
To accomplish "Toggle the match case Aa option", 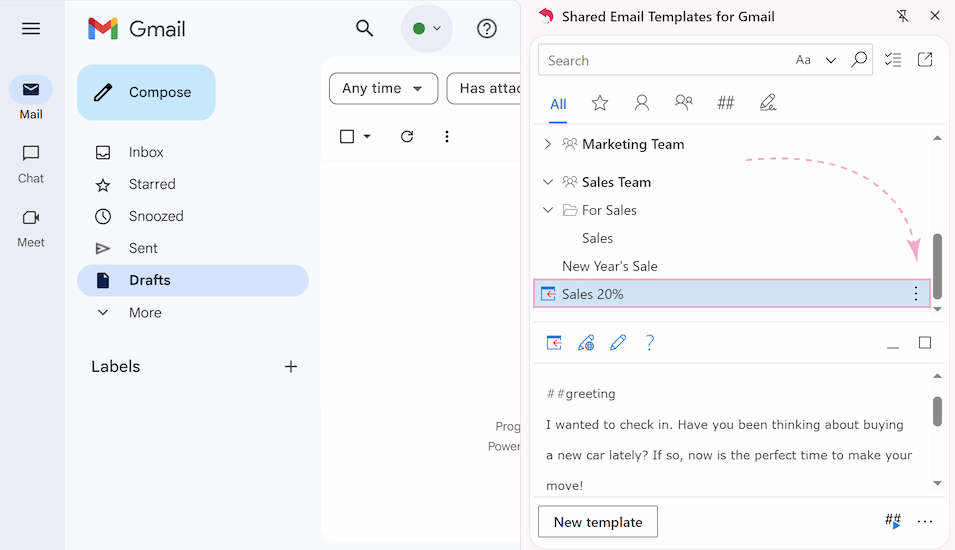I will click(803, 60).
